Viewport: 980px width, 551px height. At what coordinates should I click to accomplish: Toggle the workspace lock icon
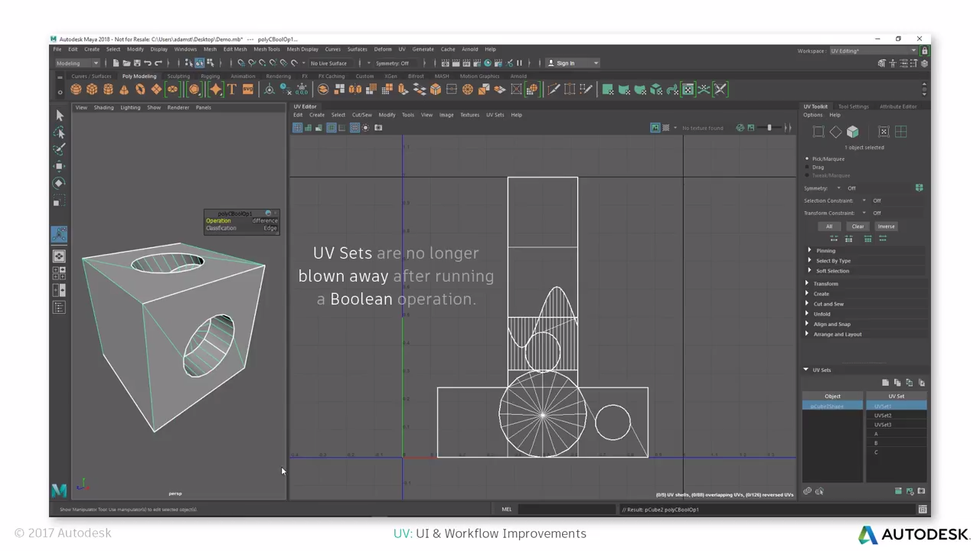(925, 51)
